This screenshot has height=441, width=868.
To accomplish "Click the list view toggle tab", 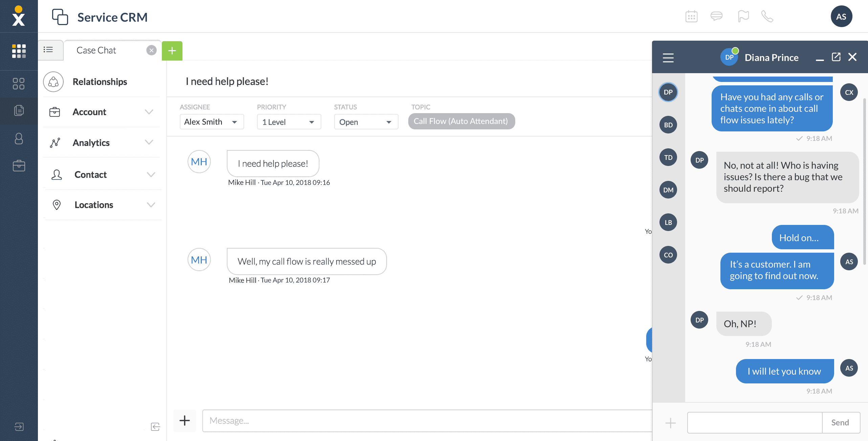I will pos(48,50).
